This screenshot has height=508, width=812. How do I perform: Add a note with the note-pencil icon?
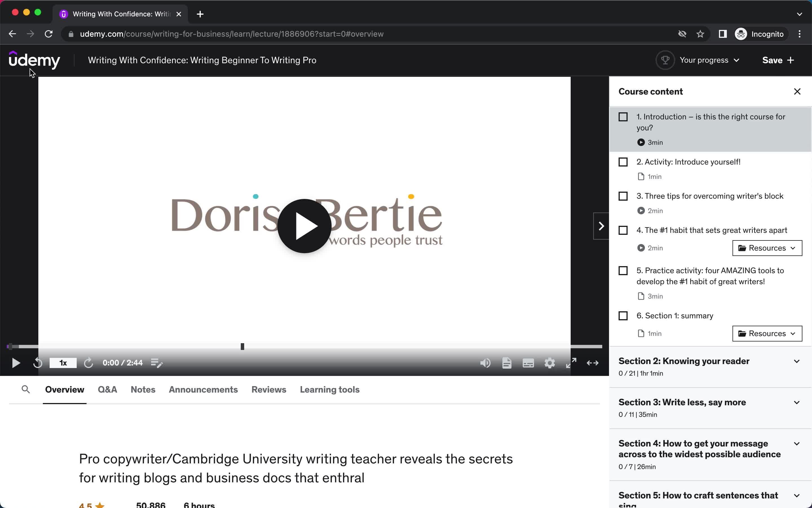(x=157, y=363)
